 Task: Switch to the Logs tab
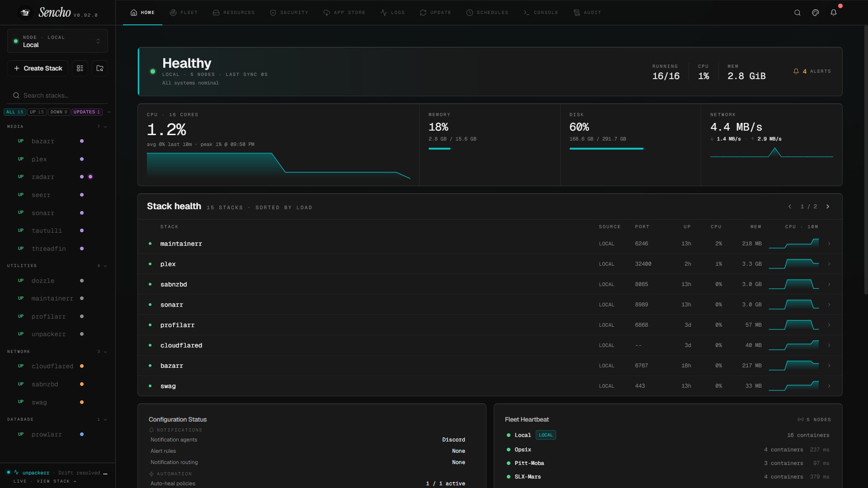pyautogui.click(x=392, y=13)
